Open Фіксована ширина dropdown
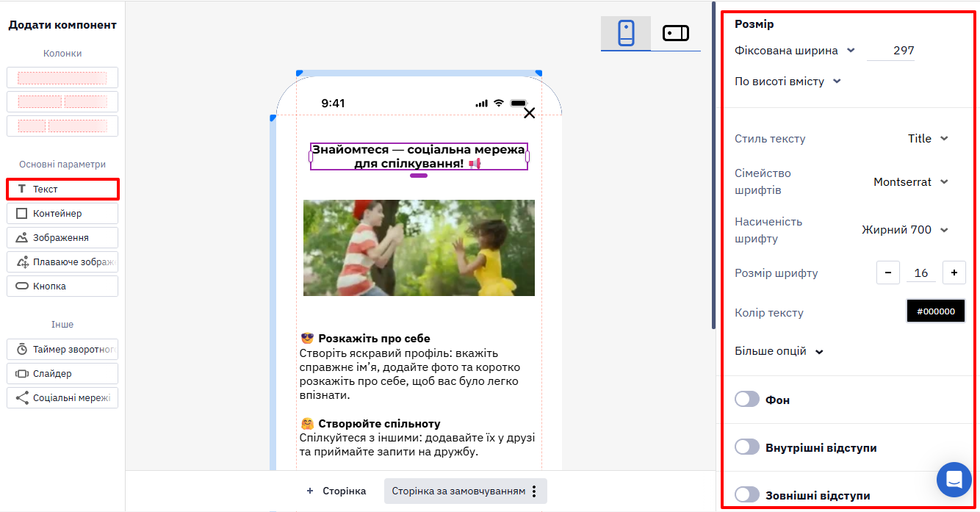Viewport: 980px width, 512px height. tap(795, 51)
